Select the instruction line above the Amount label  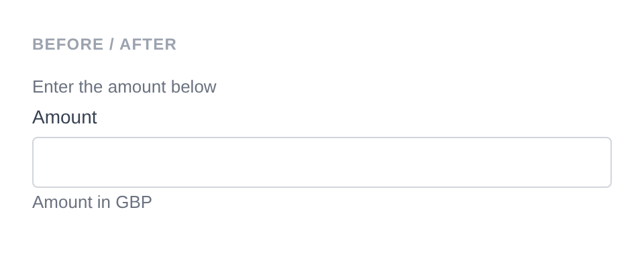(124, 87)
